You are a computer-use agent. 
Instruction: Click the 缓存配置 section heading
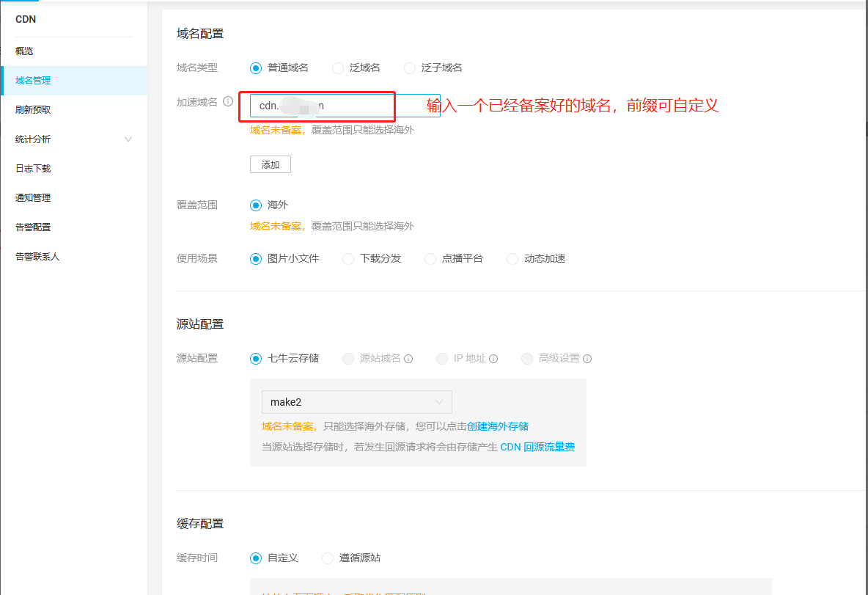pyautogui.click(x=200, y=524)
